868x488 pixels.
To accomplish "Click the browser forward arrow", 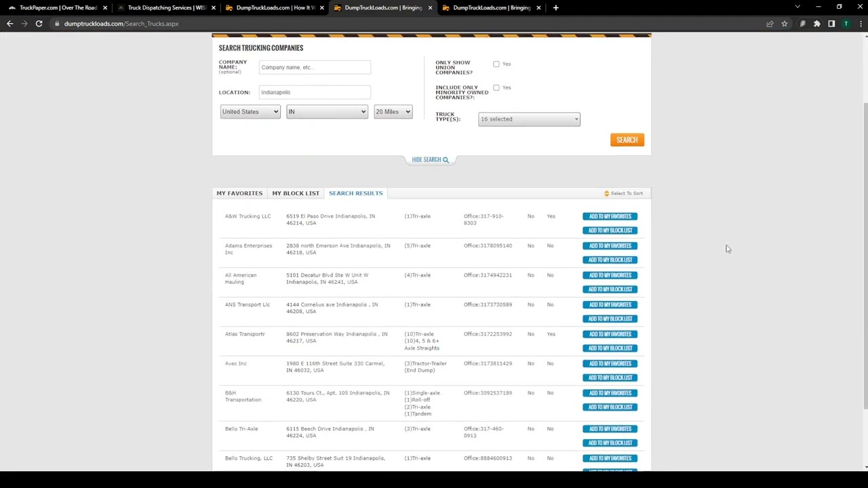I will click(24, 24).
